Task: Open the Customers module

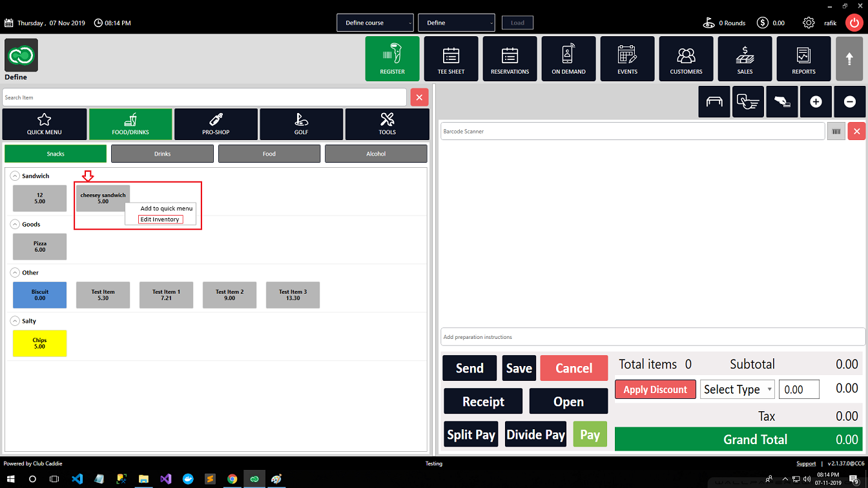Action: [x=686, y=59]
